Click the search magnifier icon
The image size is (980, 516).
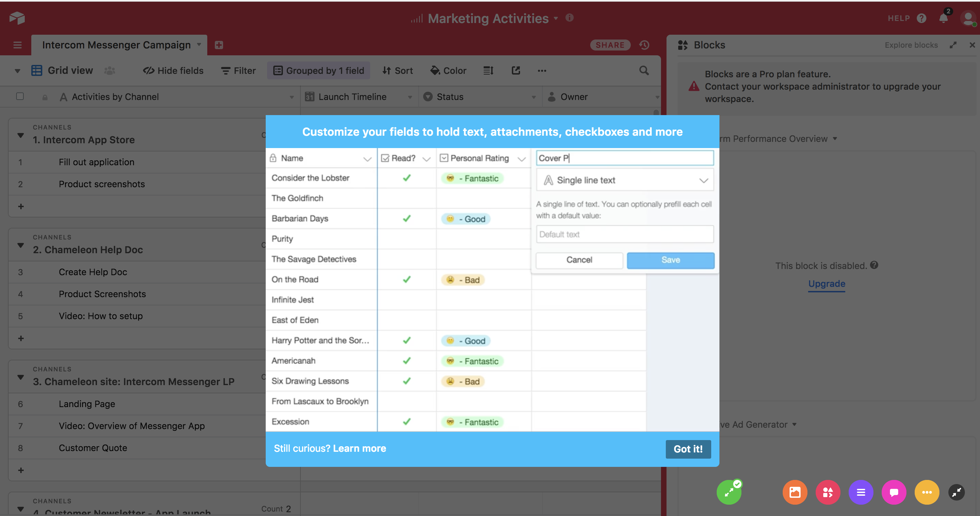(644, 71)
